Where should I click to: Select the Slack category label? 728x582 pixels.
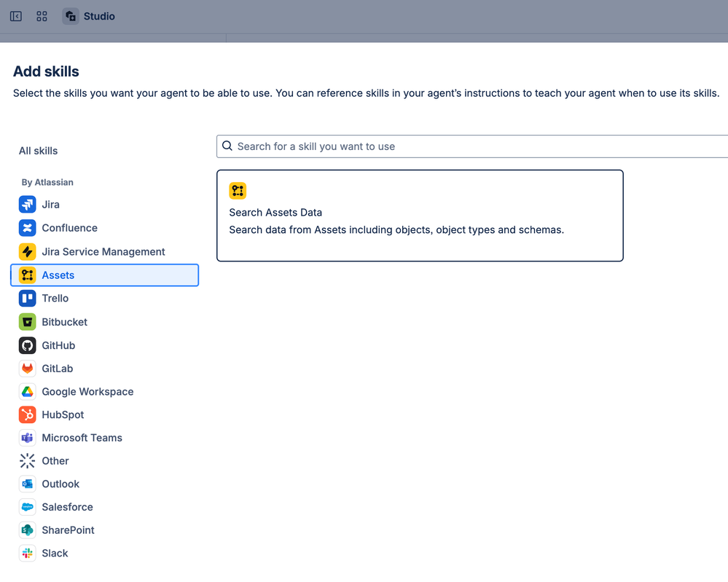55,553
